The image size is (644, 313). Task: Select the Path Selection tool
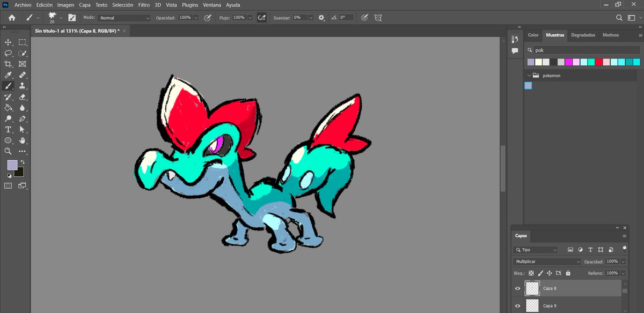coord(23,130)
